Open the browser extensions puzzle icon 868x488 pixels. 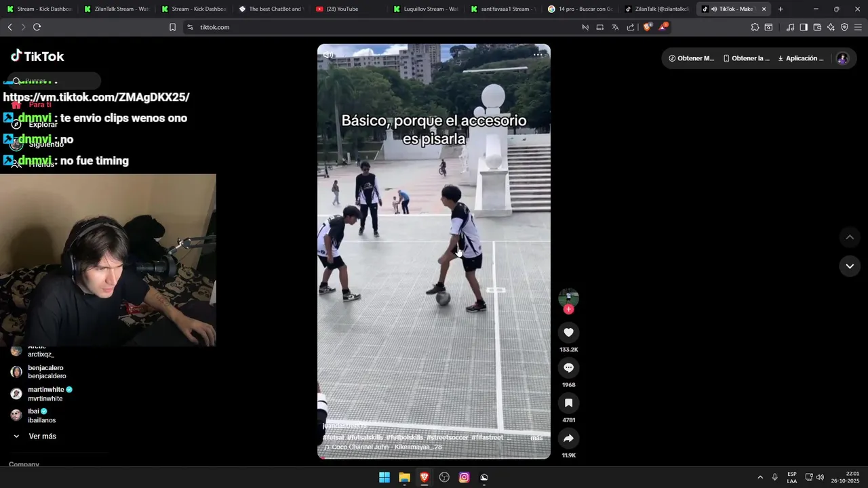pos(755,27)
